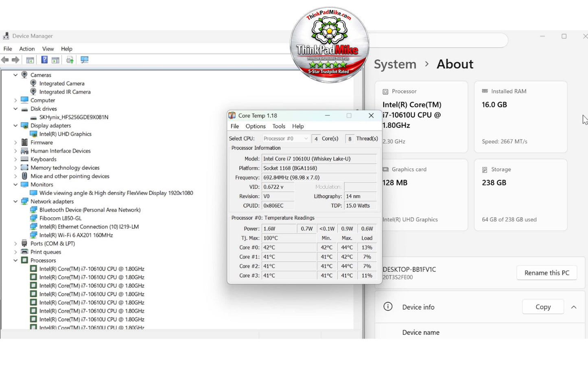
Task: Open Device Manager Action menu
Action: pyautogui.click(x=27, y=49)
